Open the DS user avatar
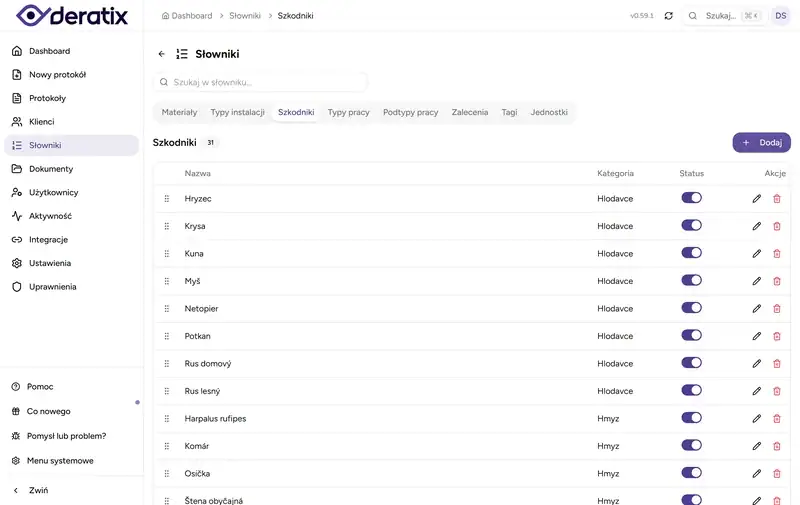 pos(781,16)
